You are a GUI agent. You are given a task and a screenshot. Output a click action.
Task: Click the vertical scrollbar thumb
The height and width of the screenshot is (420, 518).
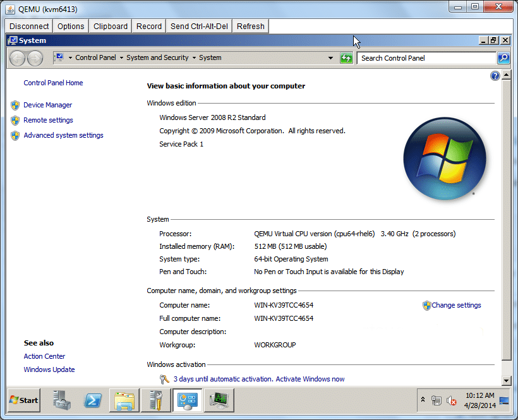click(x=507, y=220)
